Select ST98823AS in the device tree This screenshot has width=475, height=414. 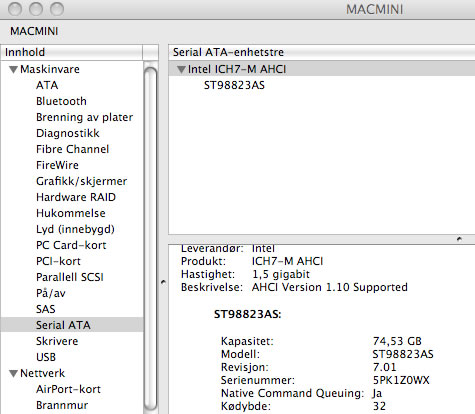point(234,85)
